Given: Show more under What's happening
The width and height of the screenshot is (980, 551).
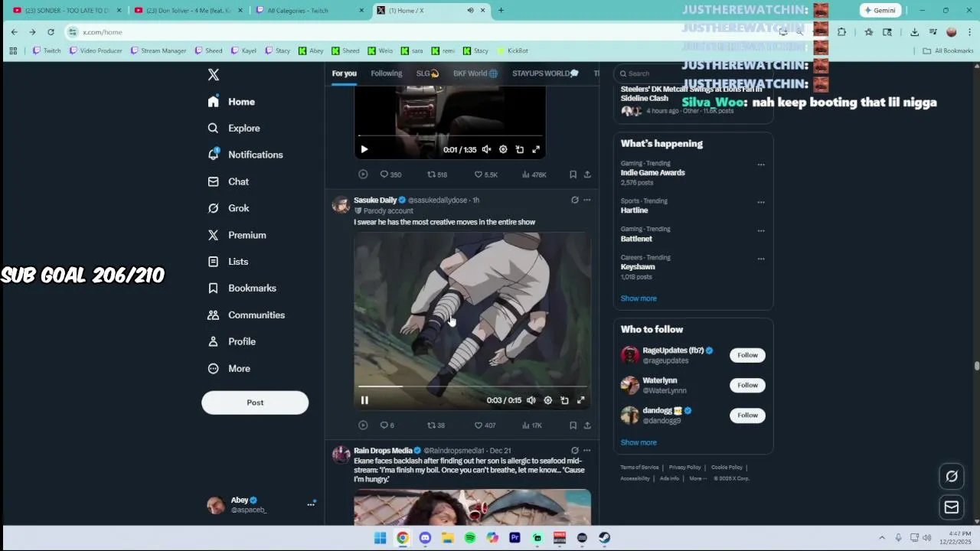Looking at the screenshot, I should click(x=639, y=298).
